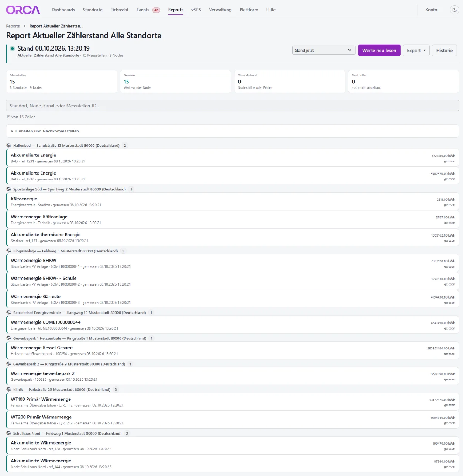The height and width of the screenshot is (476, 463).
Task: Click globe icon beside Klinik
Action: pos(8,390)
